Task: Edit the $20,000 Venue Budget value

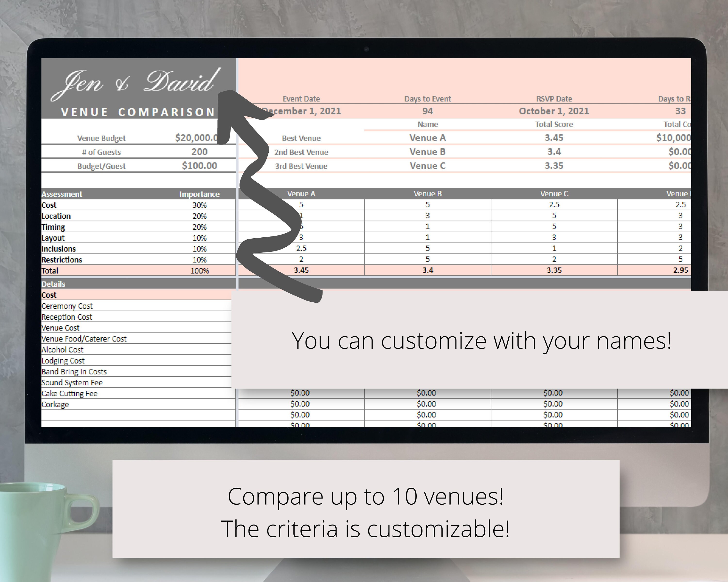Action: 197,138
